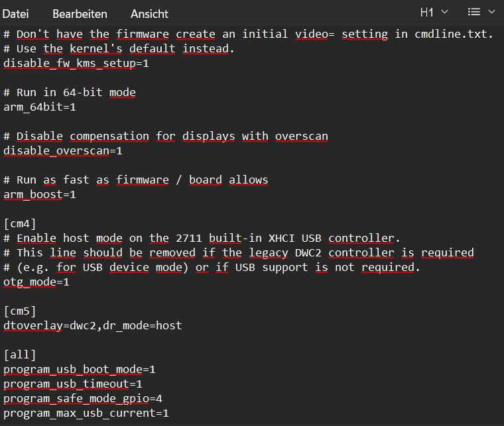504x426 pixels.
Task: Click the [cm4] section header
Action: point(20,223)
